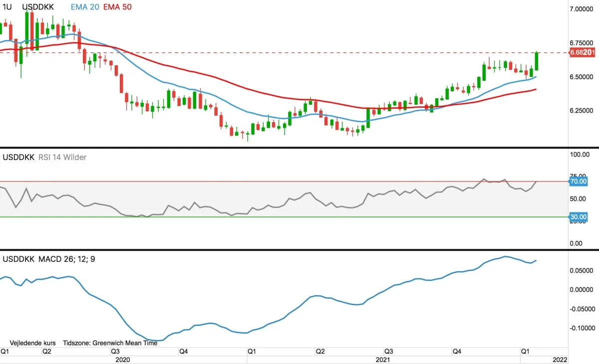Click the Q3 marker above 2020
599x364 pixels.
click(x=115, y=352)
